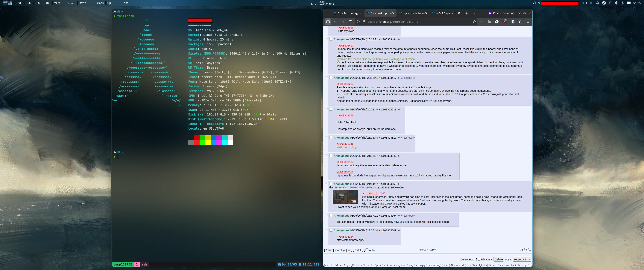Enable the Auto update checkbox
Image resolution: width=644 pixels, height=270 pixels.
coord(367,250)
